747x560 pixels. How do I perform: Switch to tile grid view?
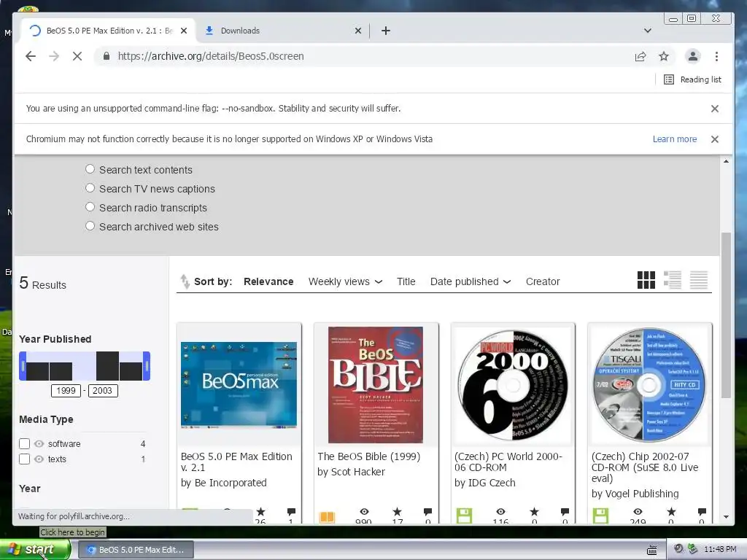pyautogui.click(x=646, y=280)
